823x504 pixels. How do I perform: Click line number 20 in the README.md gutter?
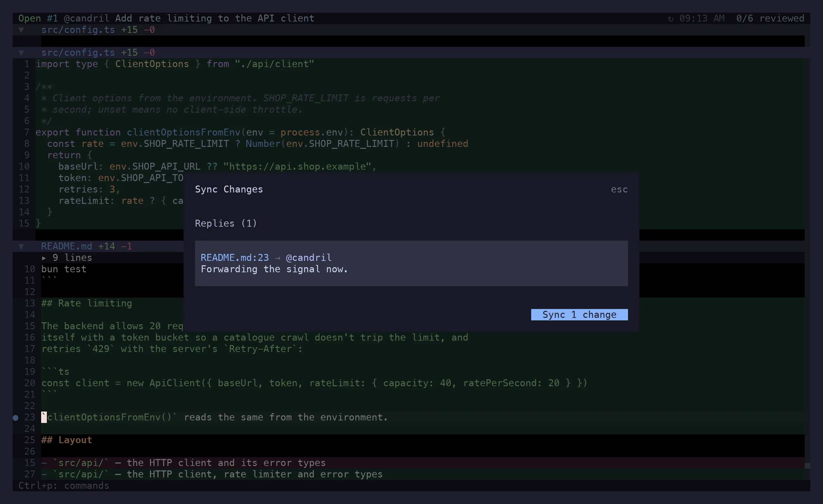coord(29,383)
